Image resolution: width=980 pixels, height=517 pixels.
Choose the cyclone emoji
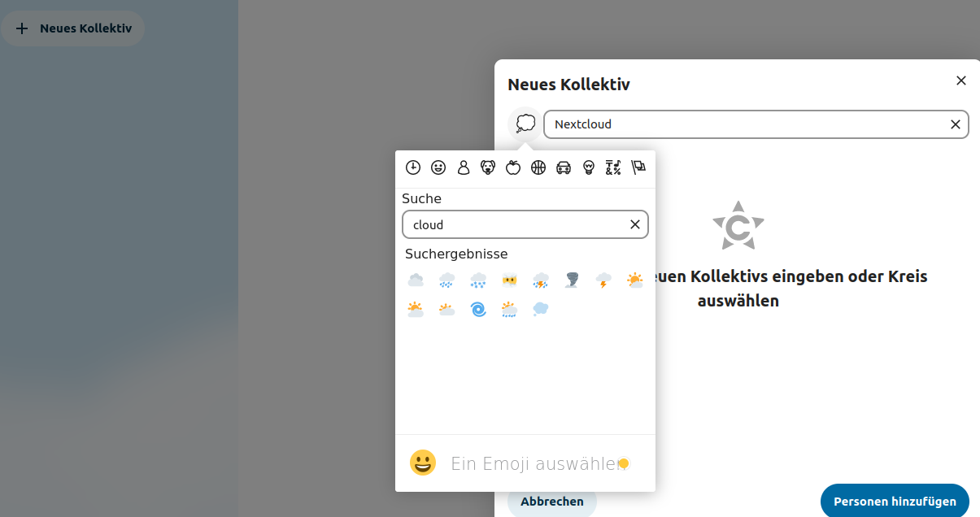pyautogui.click(x=477, y=309)
